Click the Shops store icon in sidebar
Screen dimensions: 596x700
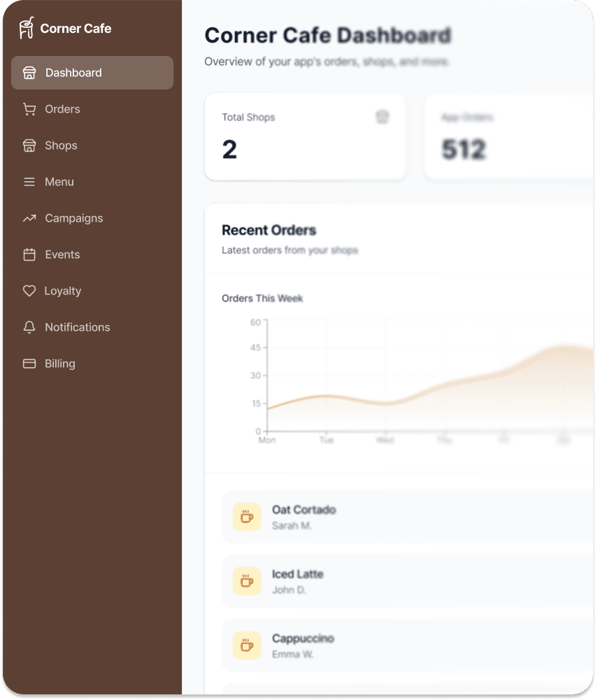(x=29, y=145)
